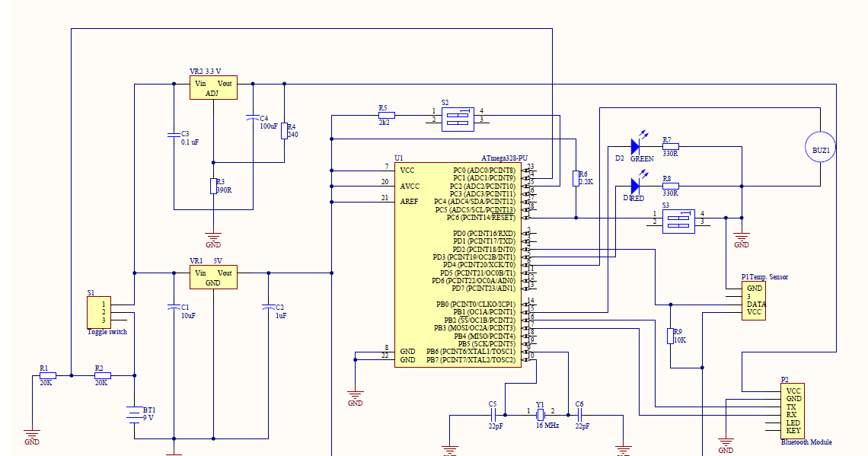Click the C3 0.1 uF capacitor symbol
This screenshot has width=868, height=456.
[x=174, y=135]
